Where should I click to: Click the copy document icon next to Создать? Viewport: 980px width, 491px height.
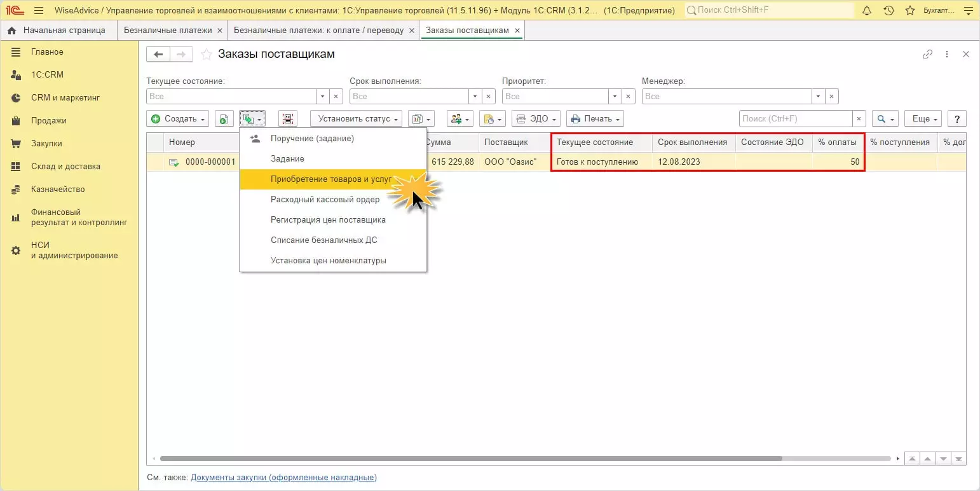224,119
